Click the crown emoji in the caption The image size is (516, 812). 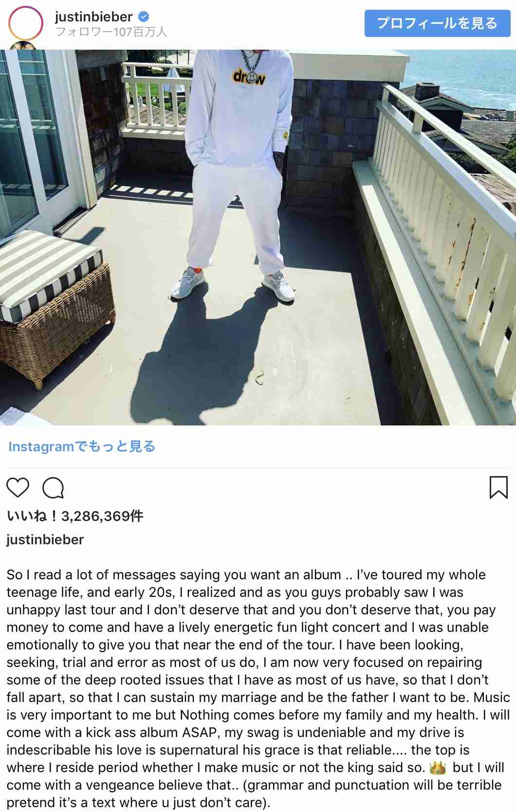coord(438,768)
